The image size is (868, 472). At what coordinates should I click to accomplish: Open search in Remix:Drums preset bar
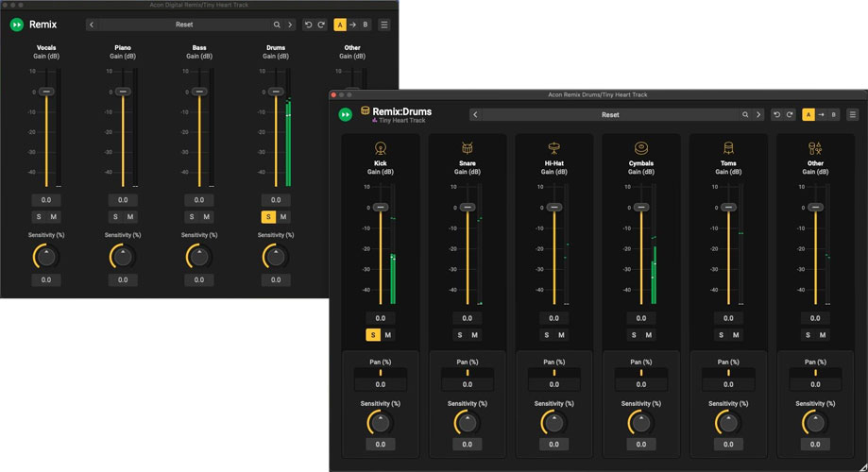[745, 115]
